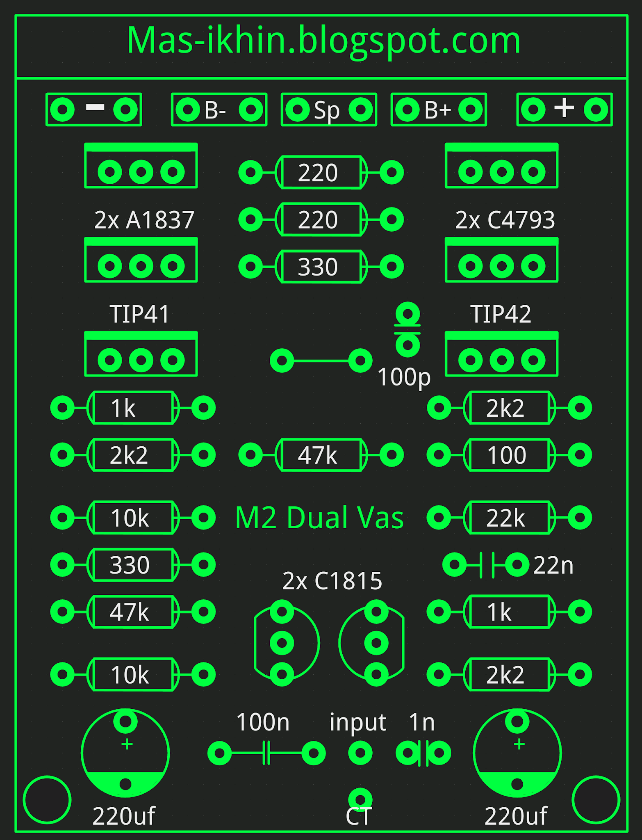Select the minus terminal connector block
Image resolution: width=642 pixels, height=840 pixels.
tap(94, 110)
